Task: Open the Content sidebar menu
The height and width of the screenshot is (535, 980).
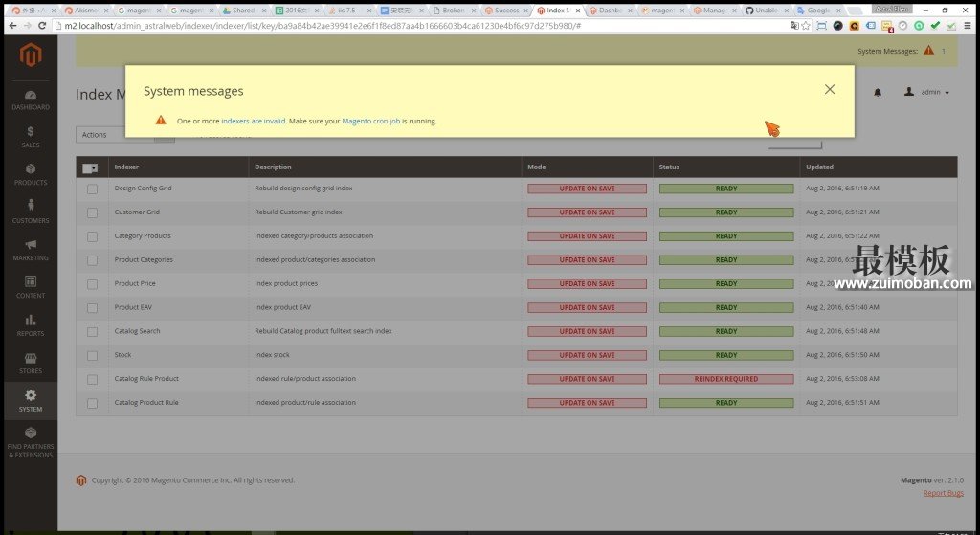Action: click(x=30, y=287)
